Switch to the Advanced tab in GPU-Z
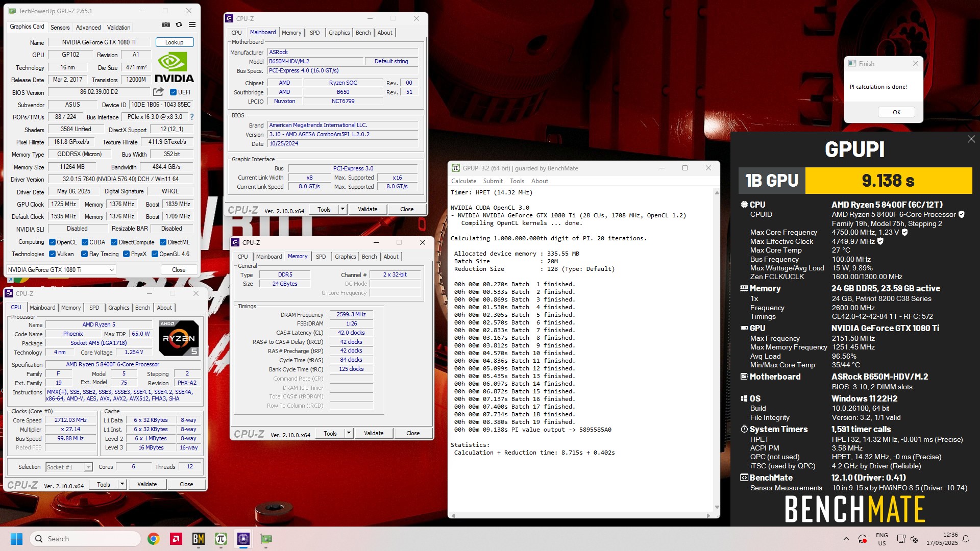 point(88,28)
